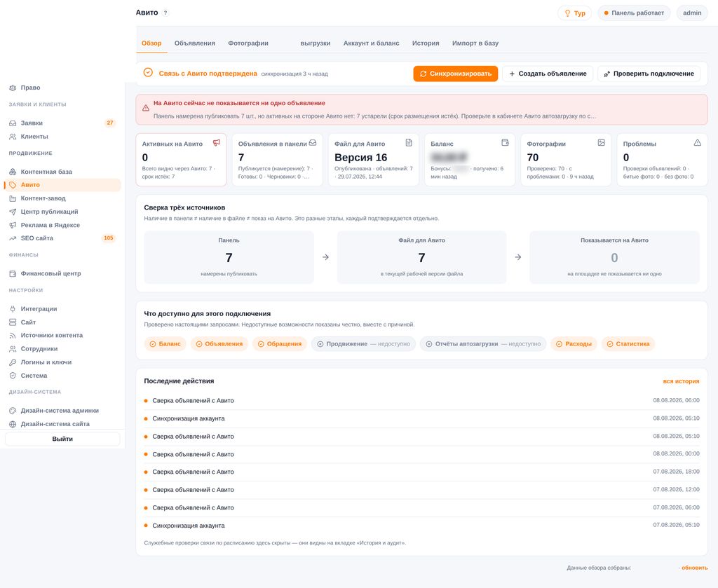Image resolution: width=718 pixels, height=588 pixels.
Task: Click the help question mark next to Авито title
Action: 165,13
